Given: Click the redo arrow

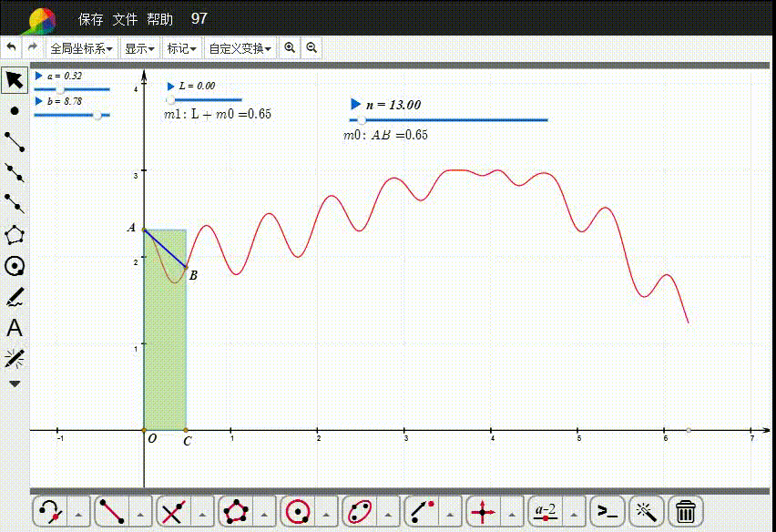Looking at the screenshot, I should pyautogui.click(x=33, y=48).
